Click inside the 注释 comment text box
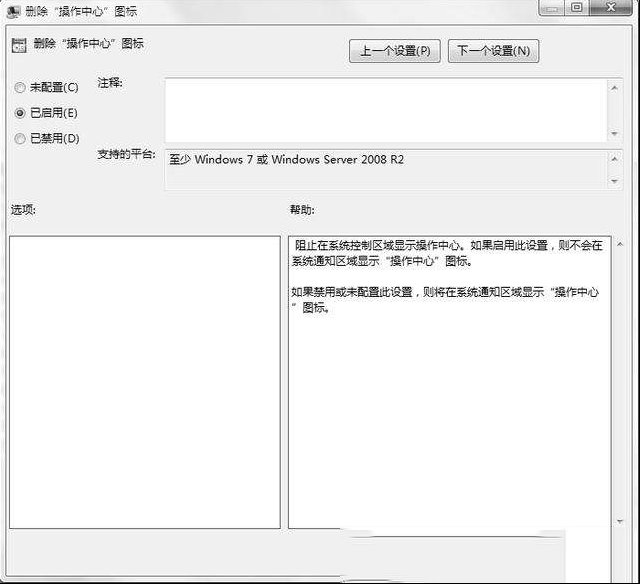 tap(386, 110)
